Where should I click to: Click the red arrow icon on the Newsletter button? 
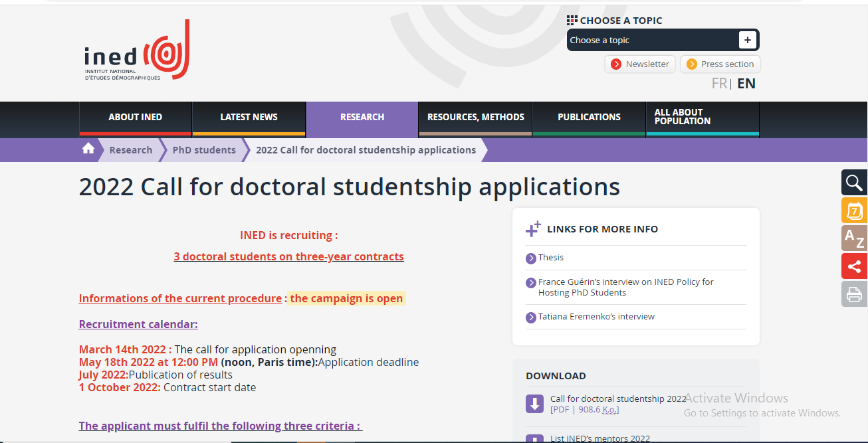click(x=616, y=64)
